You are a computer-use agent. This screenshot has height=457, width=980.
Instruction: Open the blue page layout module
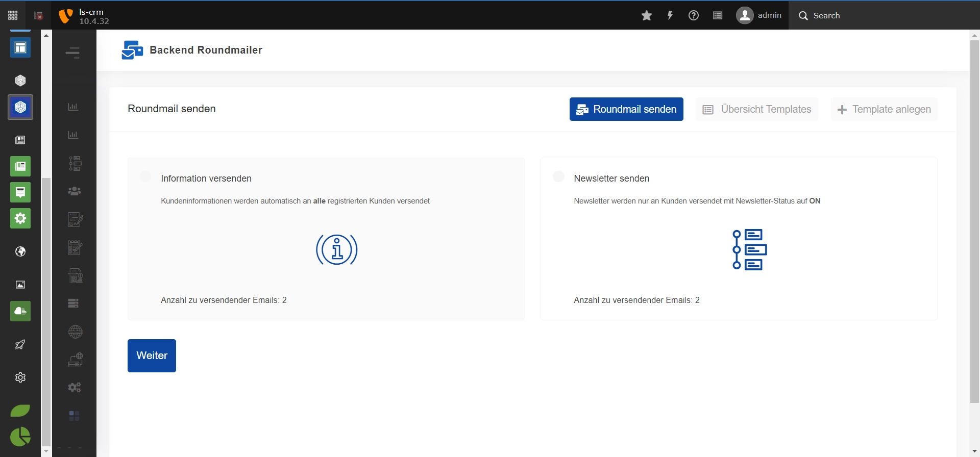pos(20,47)
